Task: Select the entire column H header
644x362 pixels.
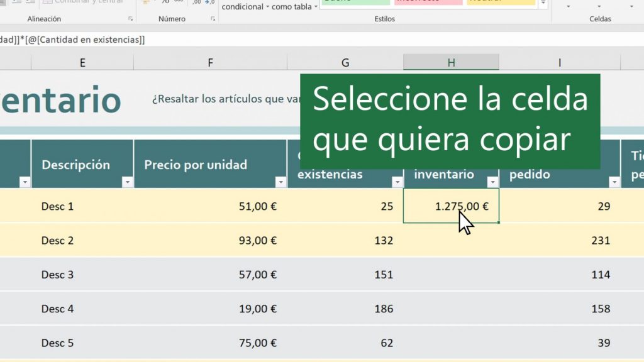Action: pyautogui.click(x=451, y=62)
